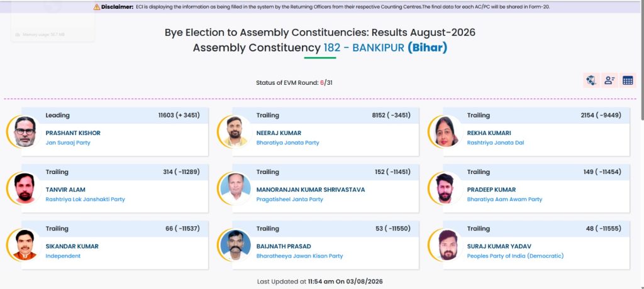The height and width of the screenshot is (289, 644).
Task: Open the Rashtriya Janata Dal party label
Action: [x=496, y=143]
